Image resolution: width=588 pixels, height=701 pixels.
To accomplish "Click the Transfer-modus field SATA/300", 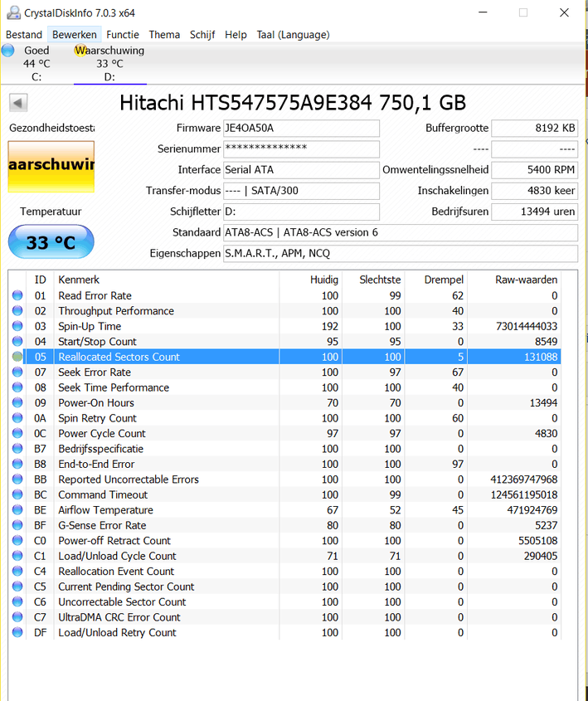I will (x=301, y=191).
